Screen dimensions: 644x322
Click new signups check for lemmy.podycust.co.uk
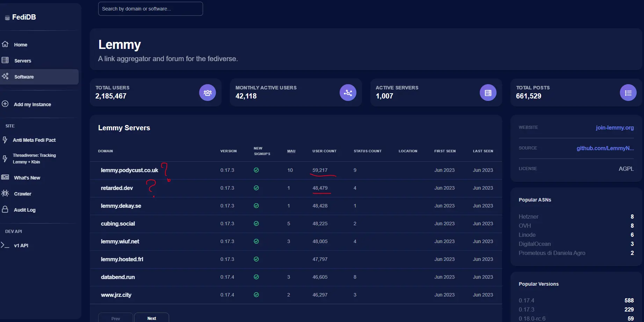(x=256, y=170)
